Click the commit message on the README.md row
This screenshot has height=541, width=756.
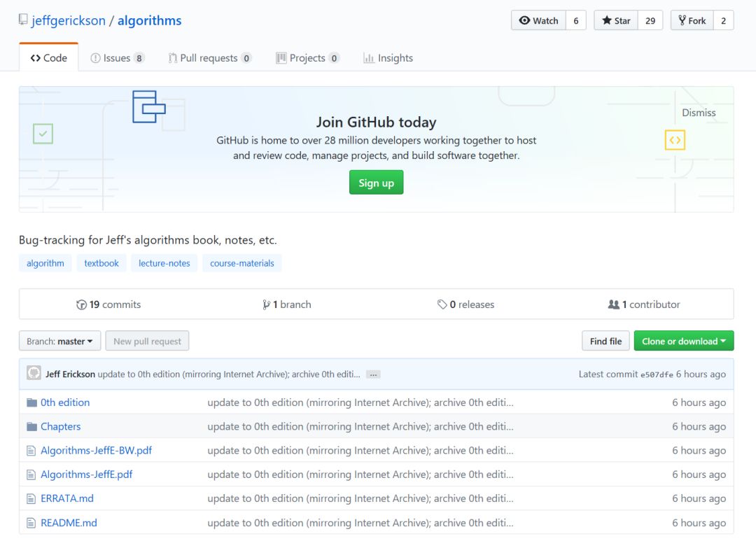(x=360, y=523)
